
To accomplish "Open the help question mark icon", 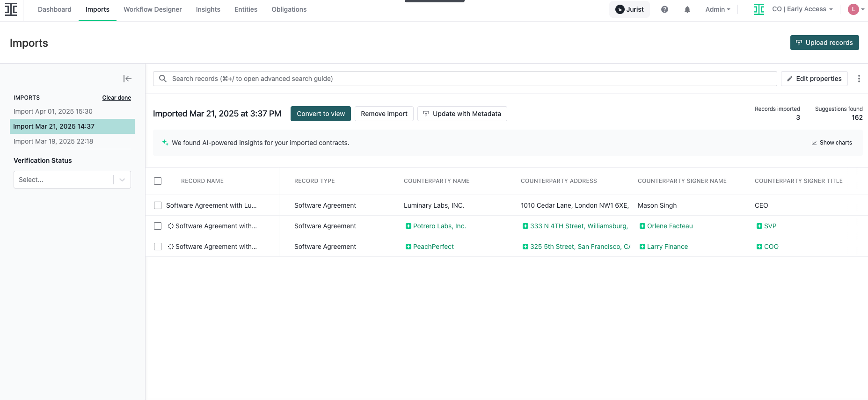I will pos(664,9).
